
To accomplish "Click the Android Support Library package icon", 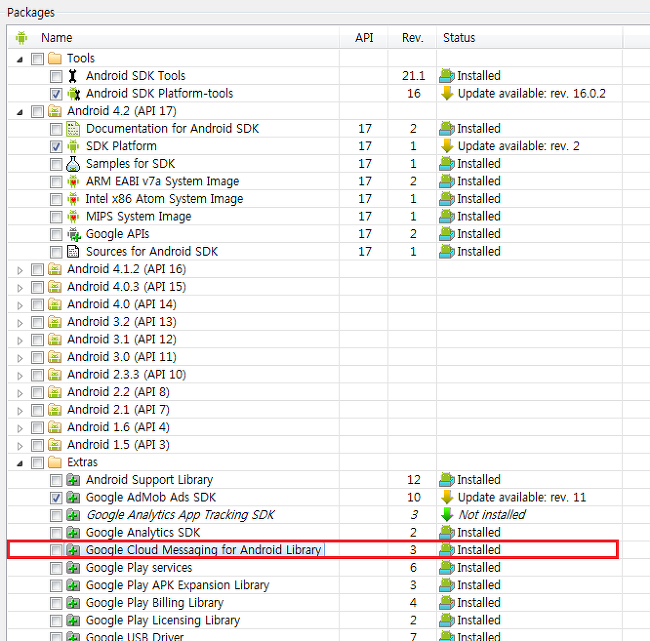I will [x=73, y=480].
